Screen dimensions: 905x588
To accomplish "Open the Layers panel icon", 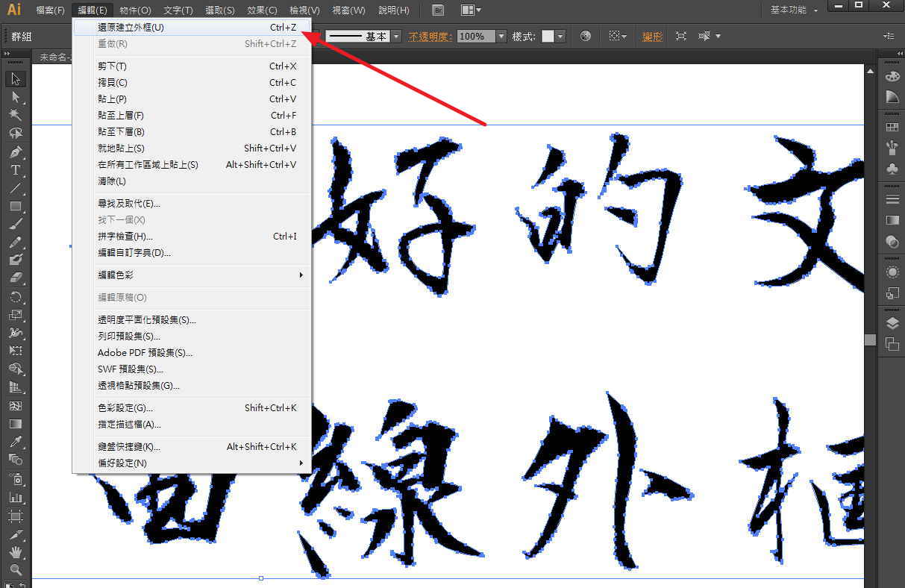I will 892,323.
